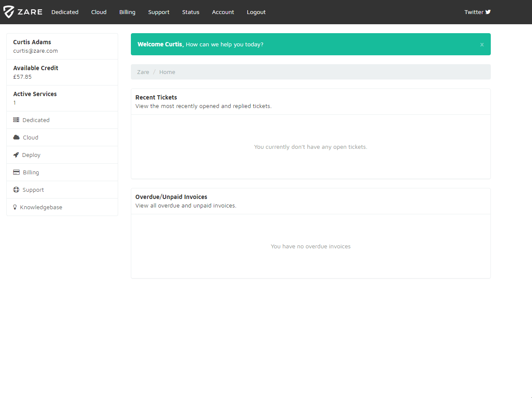Click the Curtis Adams name
The image size is (532, 398).
32,42
